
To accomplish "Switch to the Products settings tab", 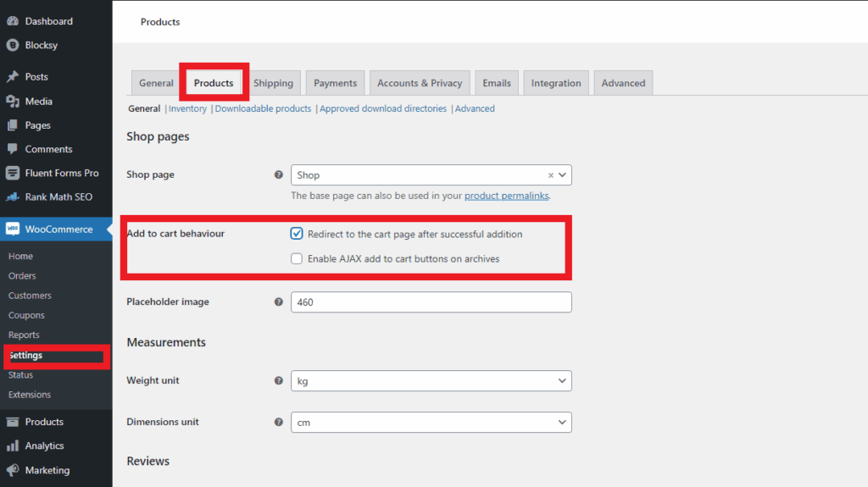I will pos(214,83).
